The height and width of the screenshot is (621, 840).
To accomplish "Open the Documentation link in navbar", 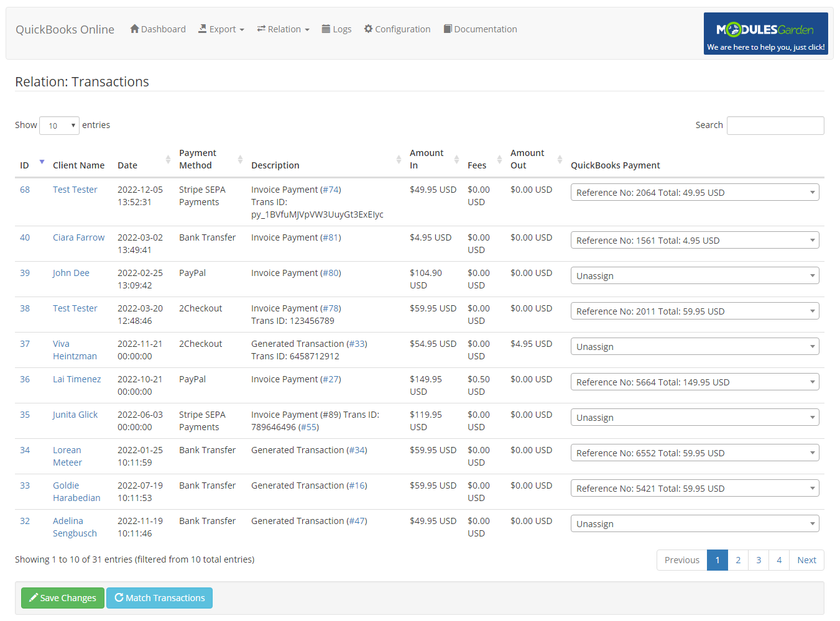I will coord(480,29).
